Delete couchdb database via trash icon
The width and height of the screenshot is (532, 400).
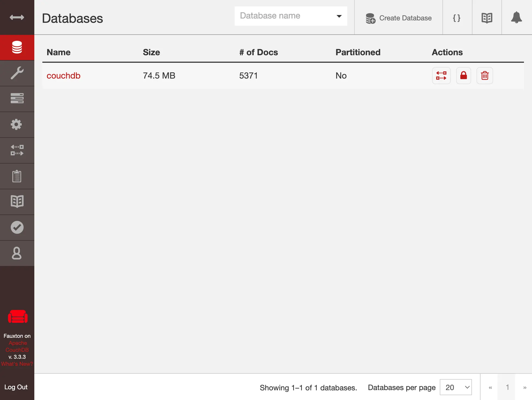click(x=485, y=76)
